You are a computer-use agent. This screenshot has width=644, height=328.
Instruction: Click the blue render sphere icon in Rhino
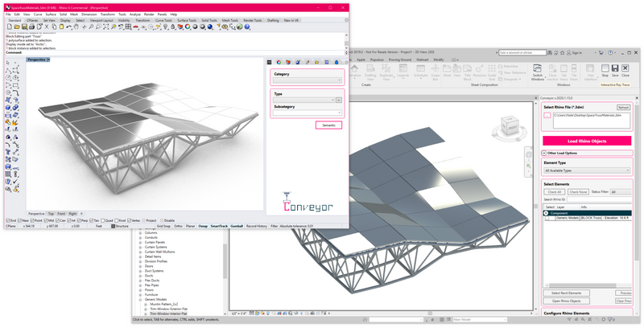click(210, 27)
